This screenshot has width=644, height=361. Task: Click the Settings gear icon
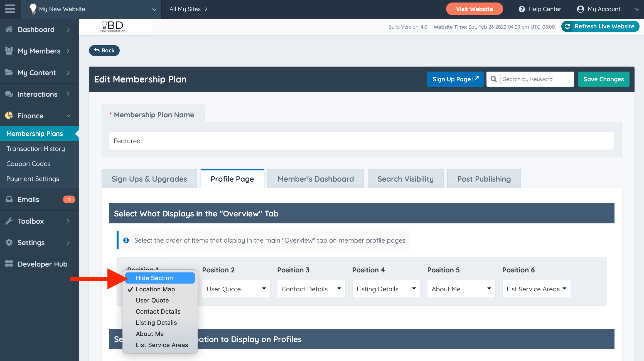coord(9,242)
